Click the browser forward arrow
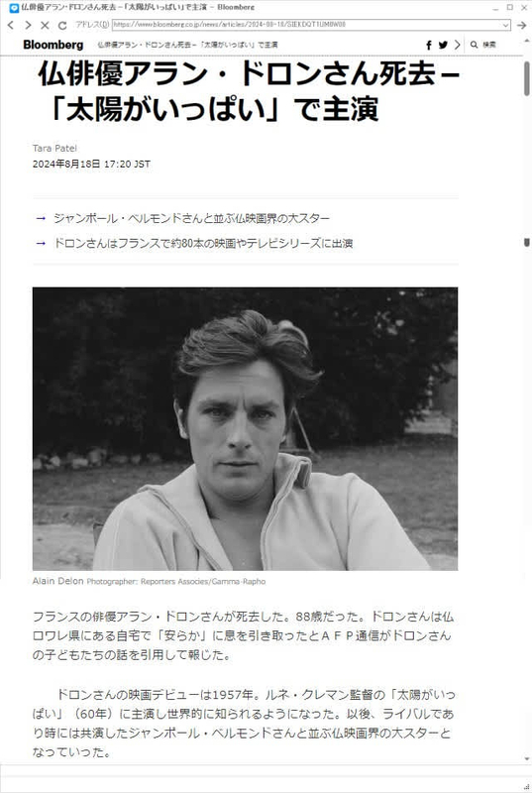Screen dimensions: 532x793 [x=28, y=25]
